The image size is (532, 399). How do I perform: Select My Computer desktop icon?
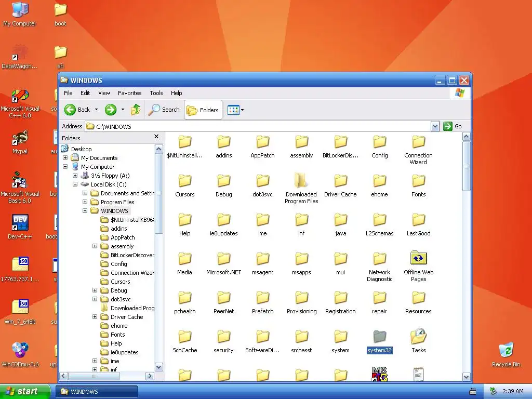pyautogui.click(x=20, y=14)
